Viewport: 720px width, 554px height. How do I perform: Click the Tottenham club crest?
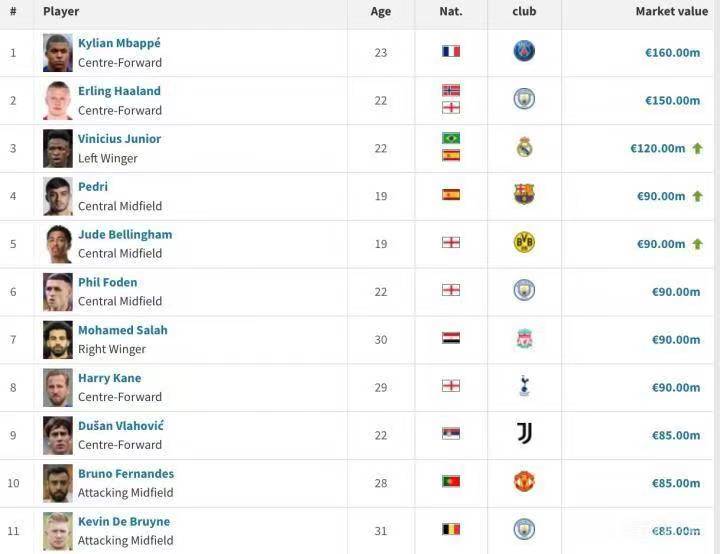click(524, 386)
